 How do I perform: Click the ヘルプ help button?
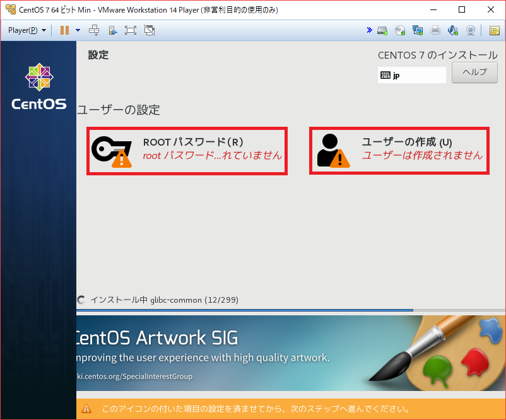click(x=474, y=73)
